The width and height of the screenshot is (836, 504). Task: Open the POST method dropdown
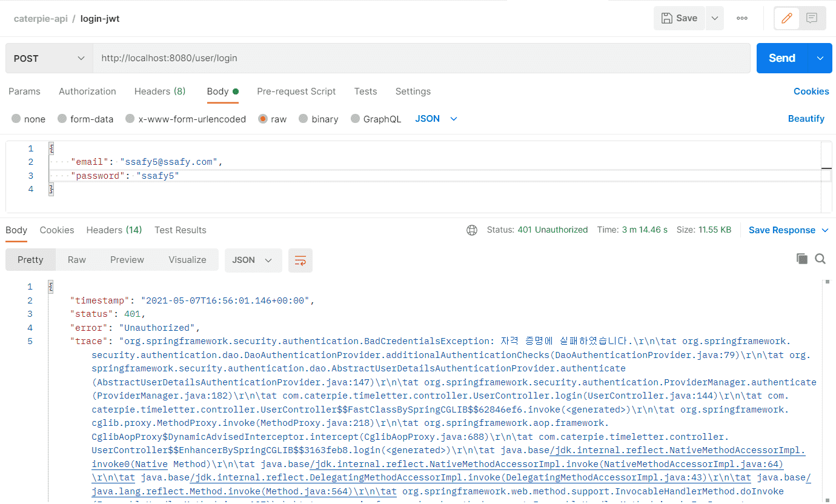tap(49, 58)
